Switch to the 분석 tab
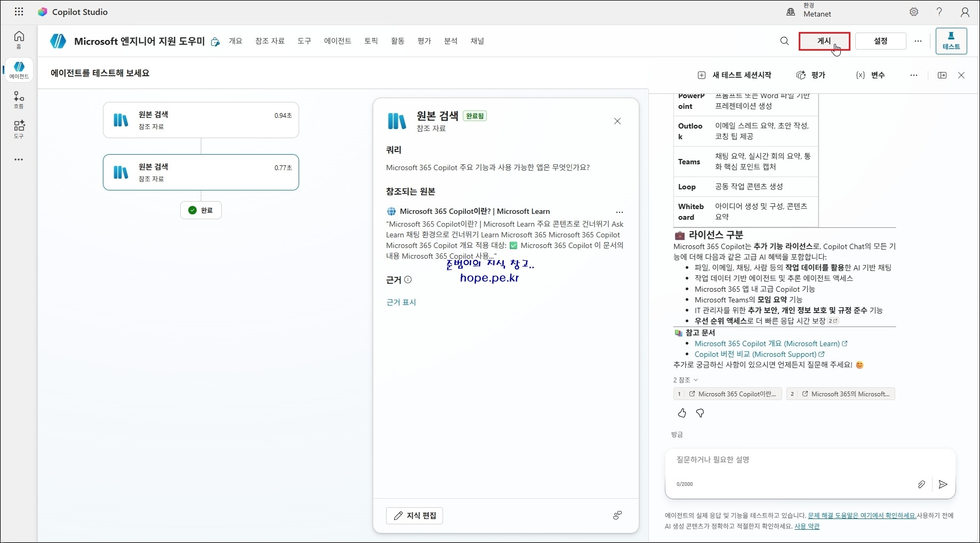Viewport: 980px width, 543px height. coord(451,41)
